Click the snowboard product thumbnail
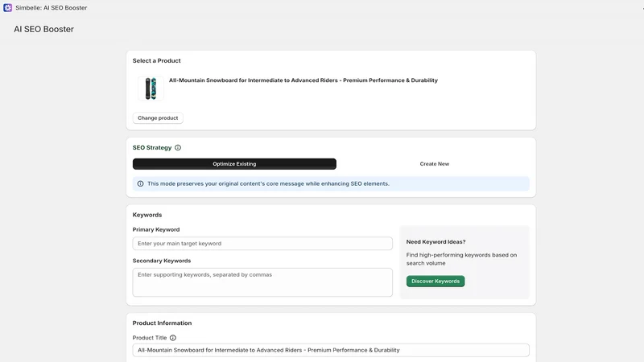 coord(151,88)
